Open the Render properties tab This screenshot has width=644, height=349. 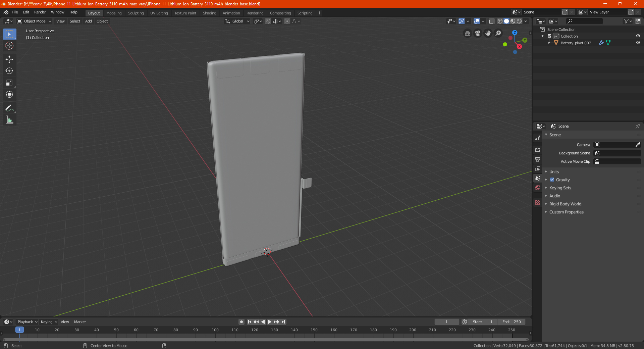click(538, 150)
